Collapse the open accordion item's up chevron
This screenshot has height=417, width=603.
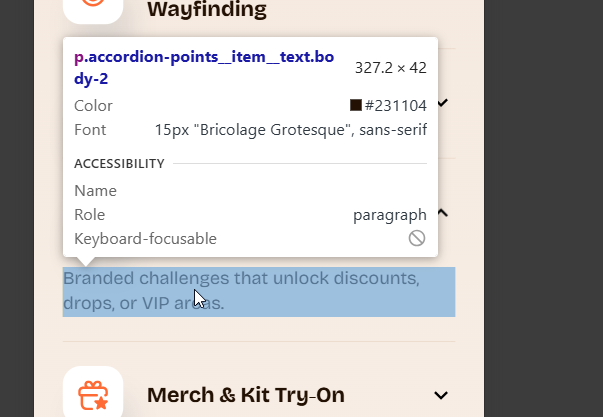(443, 212)
